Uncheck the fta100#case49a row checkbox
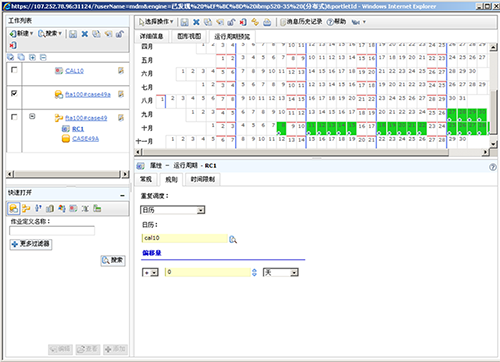 click(x=14, y=93)
